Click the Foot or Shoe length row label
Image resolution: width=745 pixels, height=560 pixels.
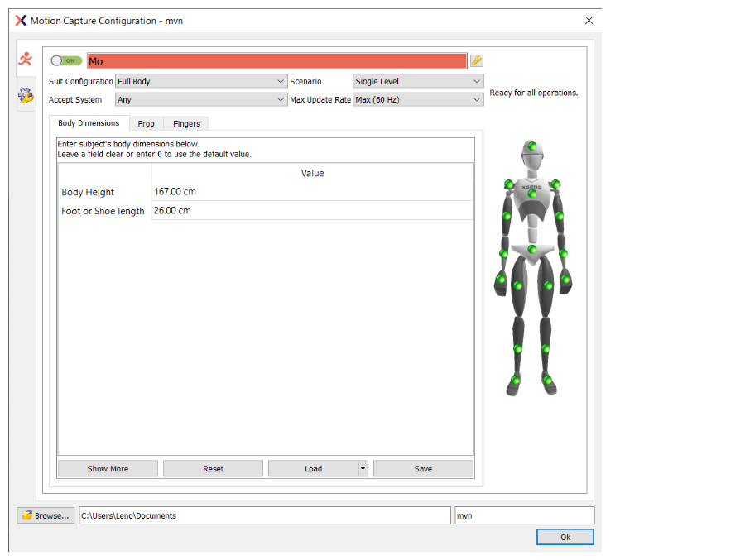[x=103, y=211]
